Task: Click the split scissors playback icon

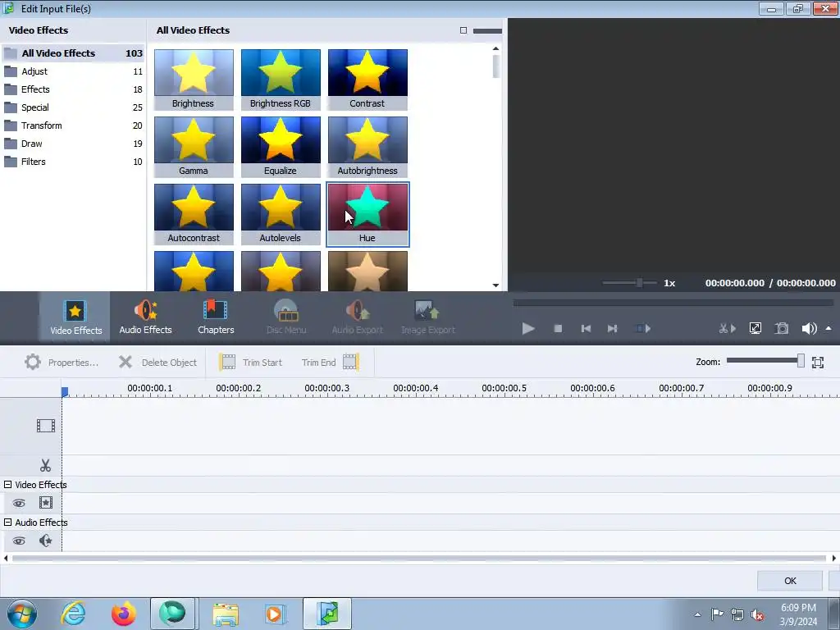Action: [727, 328]
